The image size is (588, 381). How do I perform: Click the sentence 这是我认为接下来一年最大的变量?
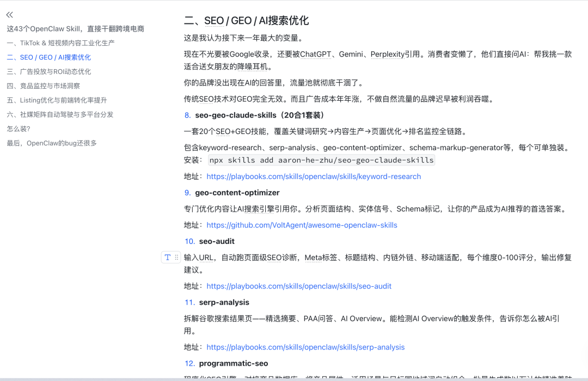[x=243, y=38]
